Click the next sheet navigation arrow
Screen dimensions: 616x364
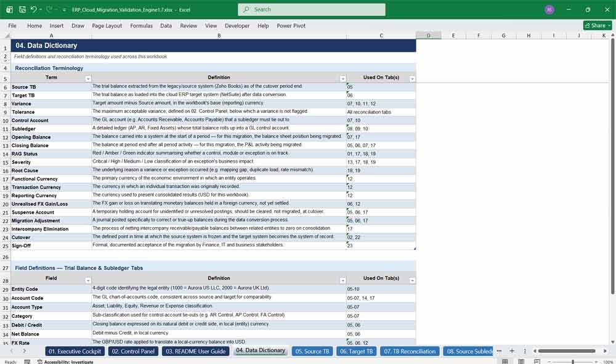(x=25, y=351)
